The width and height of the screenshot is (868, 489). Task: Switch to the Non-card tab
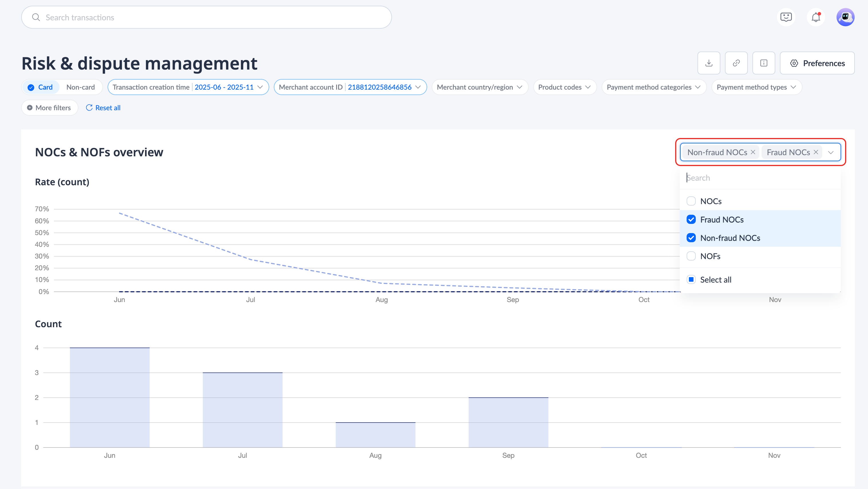pos(80,87)
